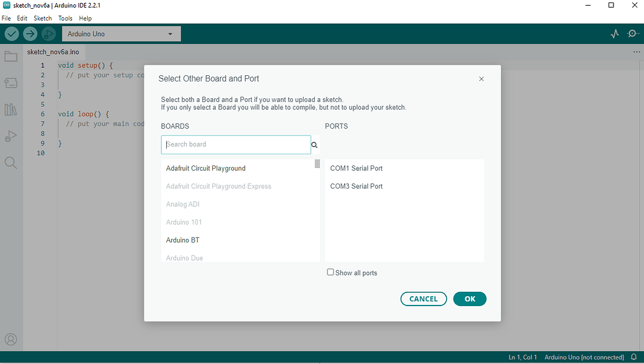Open the Library Manager sidebar icon
Image resolution: width=644 pixels, height=364 pixels.
[11, 110]
